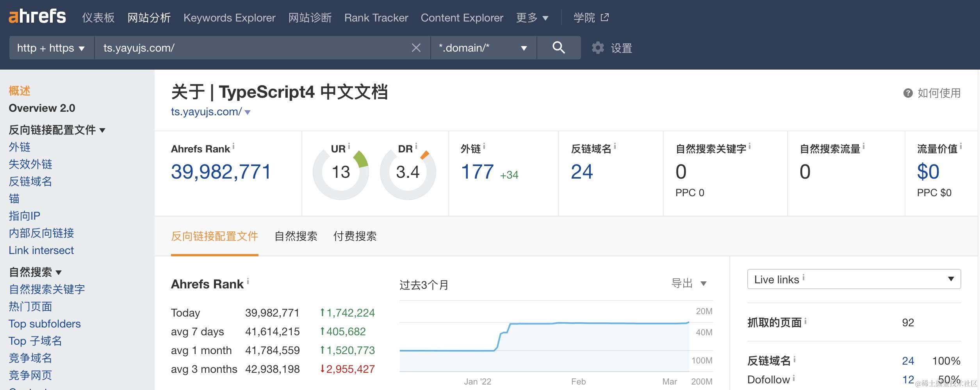Click the $0 流量价值 value
The height and width of the screenshot is (390, 980).
928,172
